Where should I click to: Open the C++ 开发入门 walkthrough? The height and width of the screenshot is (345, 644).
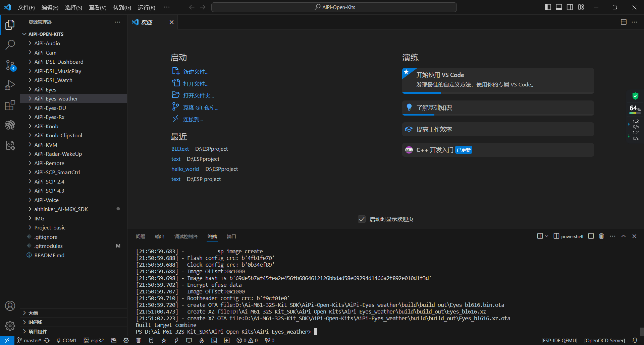(x=498, y=150)
